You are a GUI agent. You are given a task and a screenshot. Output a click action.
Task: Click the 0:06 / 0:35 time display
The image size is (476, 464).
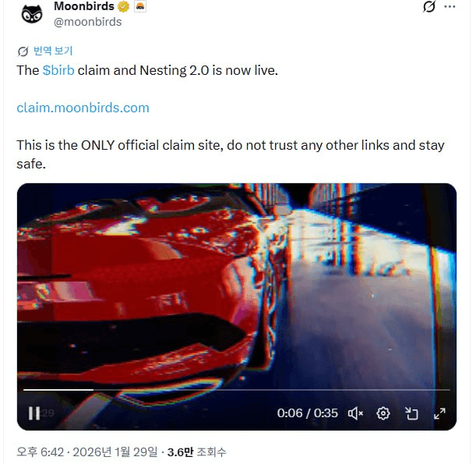tap(308, 413)
